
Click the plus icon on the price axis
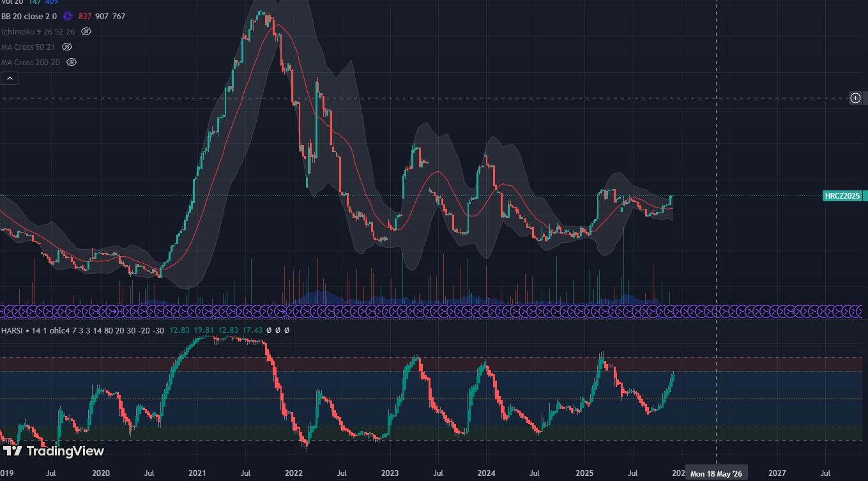[855, 98]
